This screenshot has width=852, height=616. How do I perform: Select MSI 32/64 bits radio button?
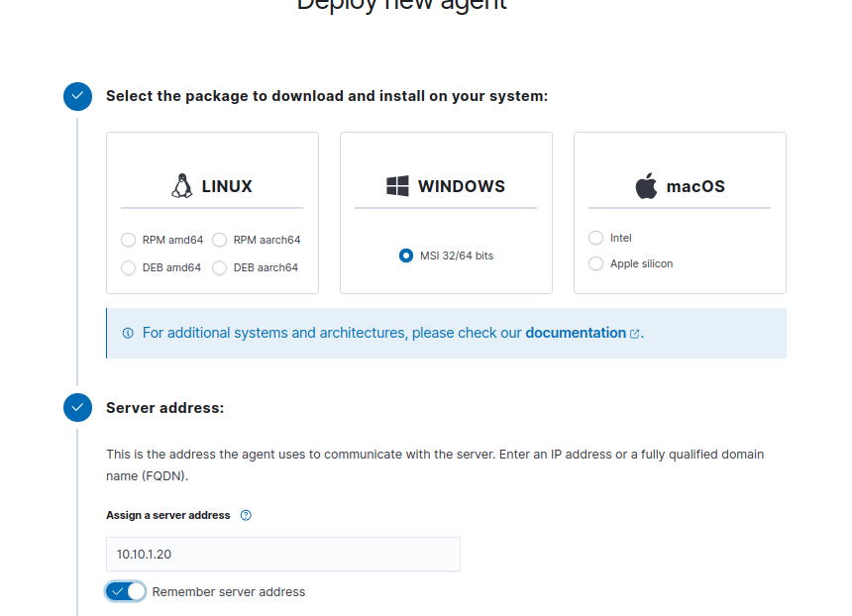406,256
